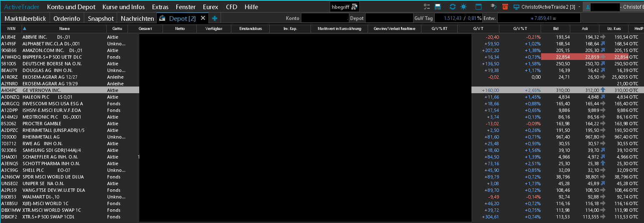Sort by the Ask column header

point(585,29)
